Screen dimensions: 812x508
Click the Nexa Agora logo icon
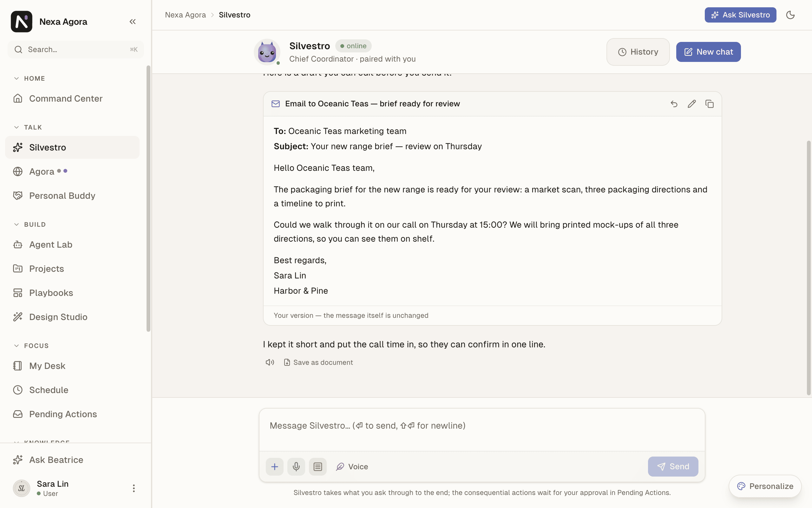pyautogui.click(x=22, y=22)
